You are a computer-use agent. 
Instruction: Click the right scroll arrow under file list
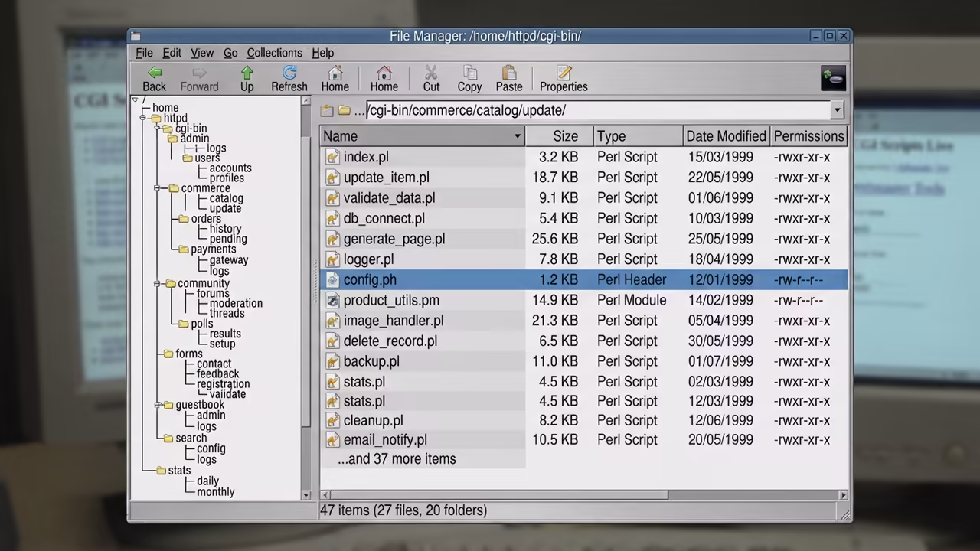pos(843,495)
